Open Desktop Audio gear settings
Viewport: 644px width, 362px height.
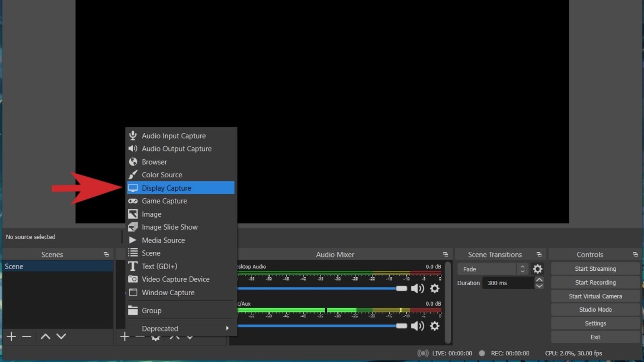435,288
